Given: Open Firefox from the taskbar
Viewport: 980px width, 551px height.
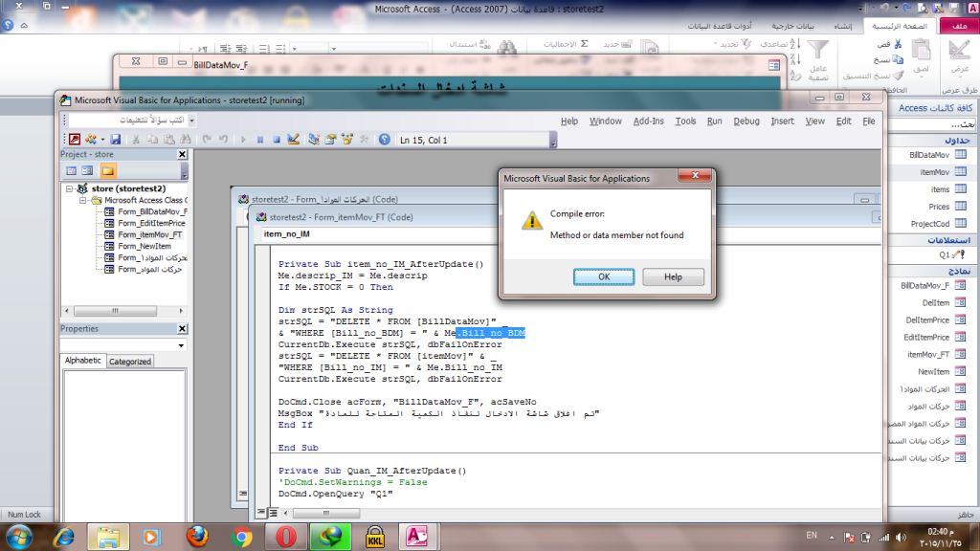Looking at the screenshot, I should [197, 536].
